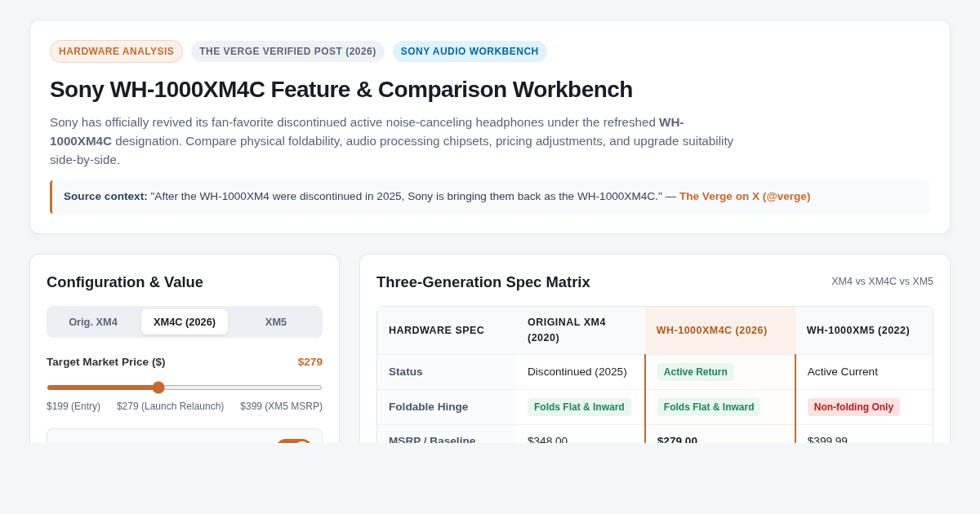980x514 pixels.
Task: Click the Folds Flat & Inward badge under WH-1000XM4C
Action: click(709, 407)
